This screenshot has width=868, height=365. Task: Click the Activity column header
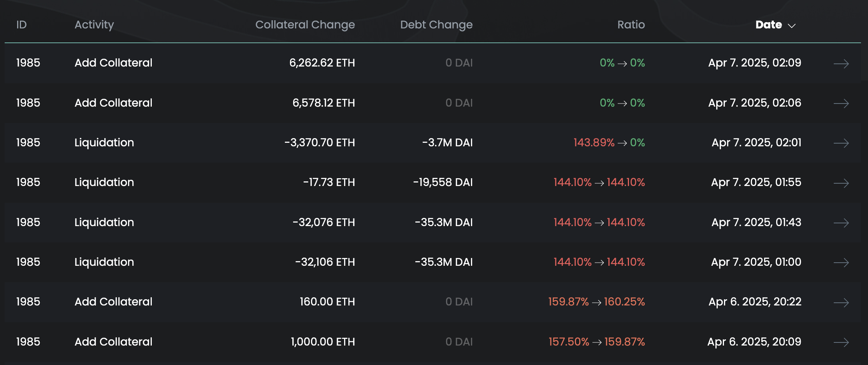tap(94, 25)
